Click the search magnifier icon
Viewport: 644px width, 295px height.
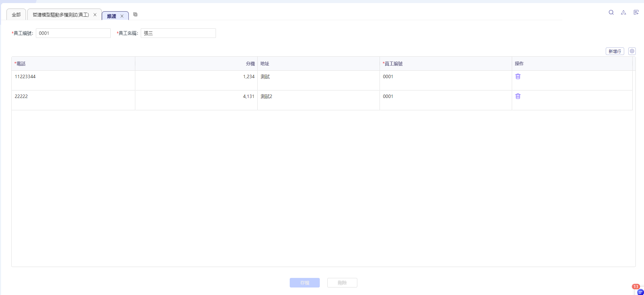[611, 13]
